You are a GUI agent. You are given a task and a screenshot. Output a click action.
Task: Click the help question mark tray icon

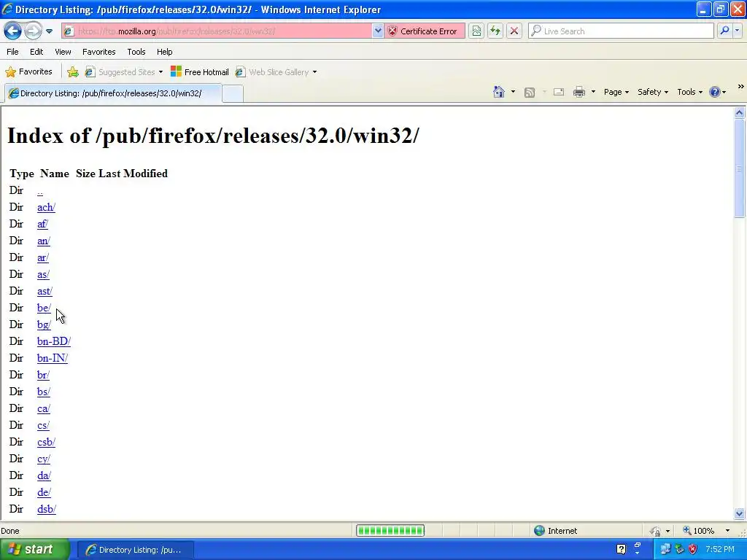coord(622,550)
